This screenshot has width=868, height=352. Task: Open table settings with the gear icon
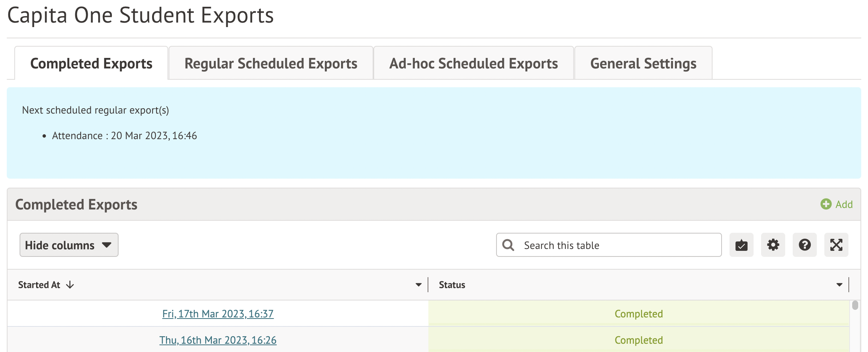pos(773,245)
